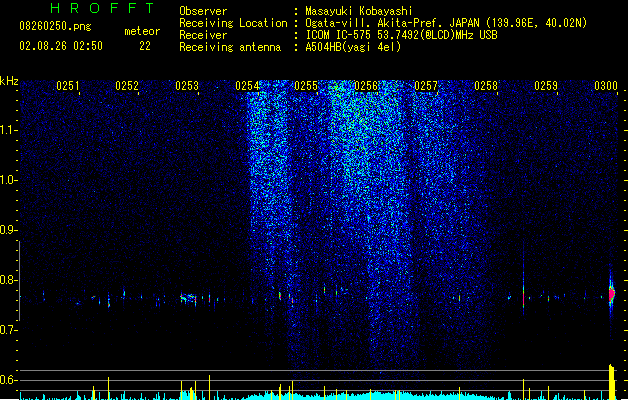Viewport: 629px width, 400px height.
Task: Click the 0.7 kHz axis label
Action: pos(8,330)
